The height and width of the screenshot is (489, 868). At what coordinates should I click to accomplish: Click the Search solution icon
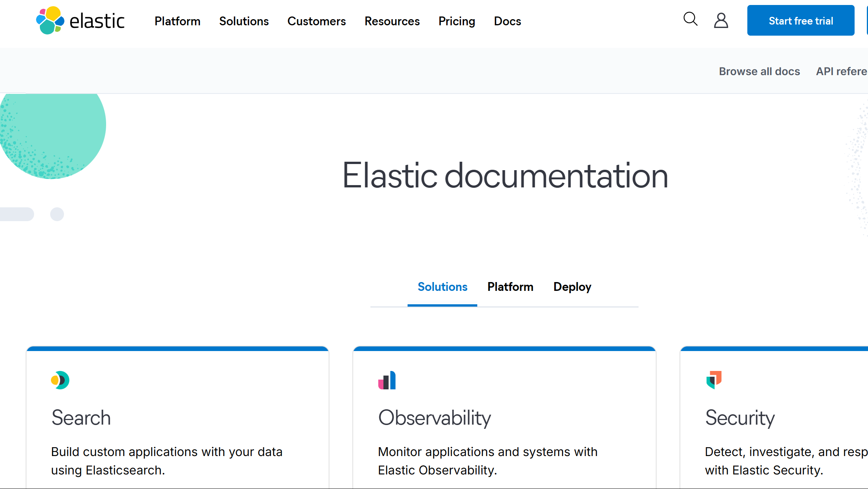[60, 380]
